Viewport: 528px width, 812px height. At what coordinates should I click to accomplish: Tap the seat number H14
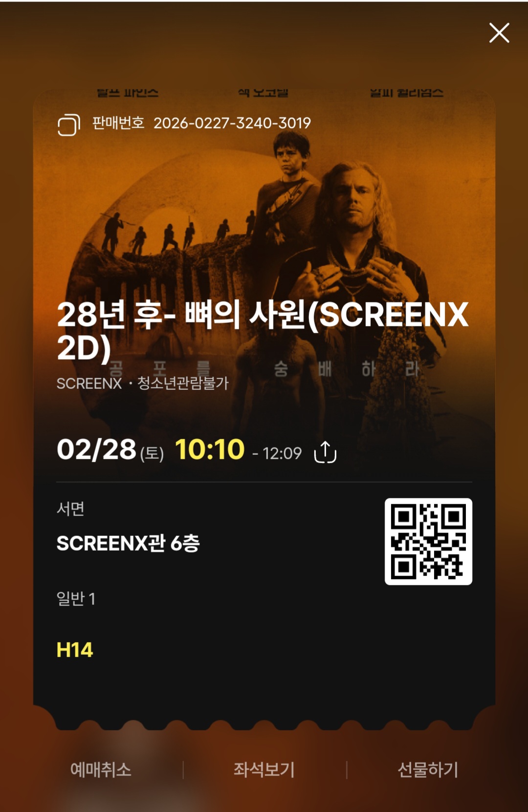(x=75, y=650)
